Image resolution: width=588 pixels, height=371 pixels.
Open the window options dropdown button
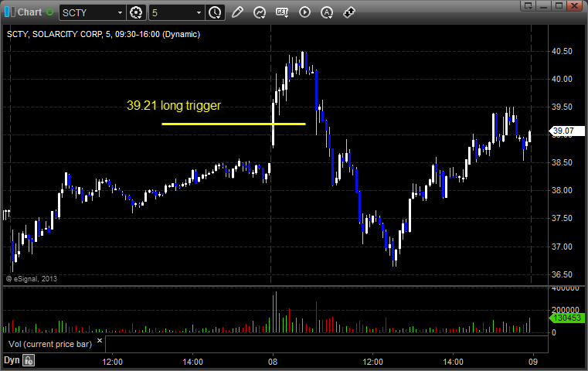pyautogui.click(x=529, y=5)
